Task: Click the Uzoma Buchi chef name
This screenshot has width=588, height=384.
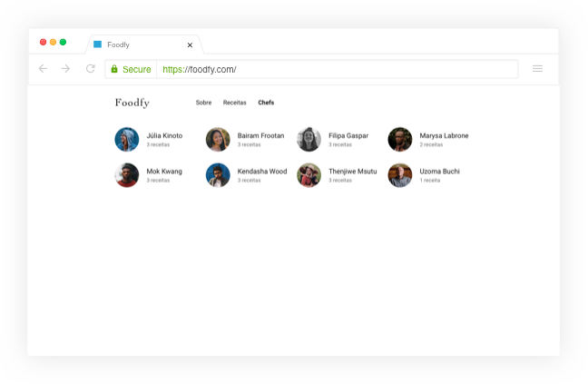Action: 439,172
